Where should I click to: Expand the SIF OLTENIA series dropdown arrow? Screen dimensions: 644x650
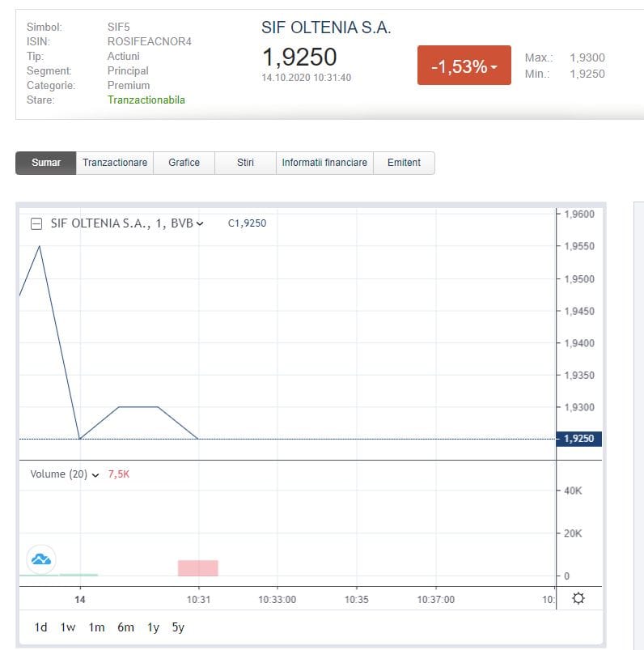tap(200, 224)
